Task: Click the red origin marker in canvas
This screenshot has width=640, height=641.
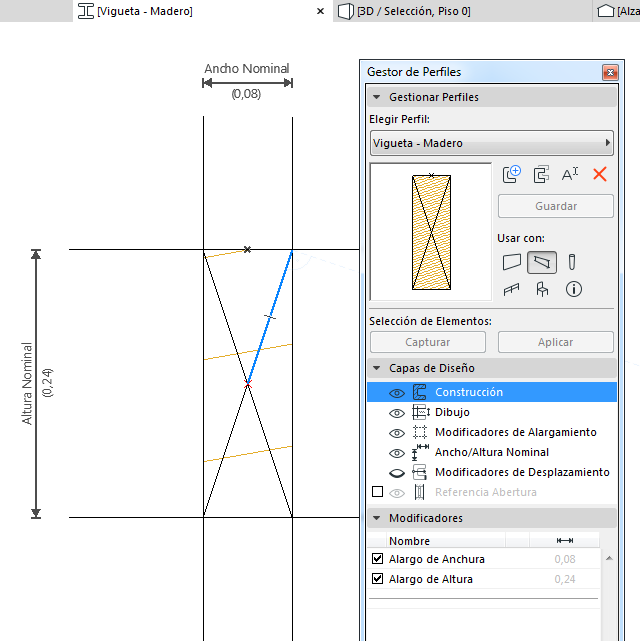Action: pyautogui.click(x=248, y=384)
